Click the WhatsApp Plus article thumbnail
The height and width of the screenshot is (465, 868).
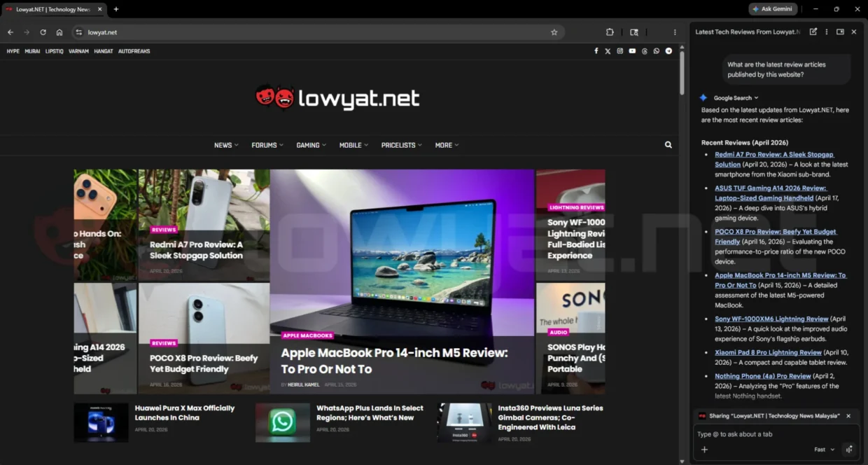tap(283, 422)
